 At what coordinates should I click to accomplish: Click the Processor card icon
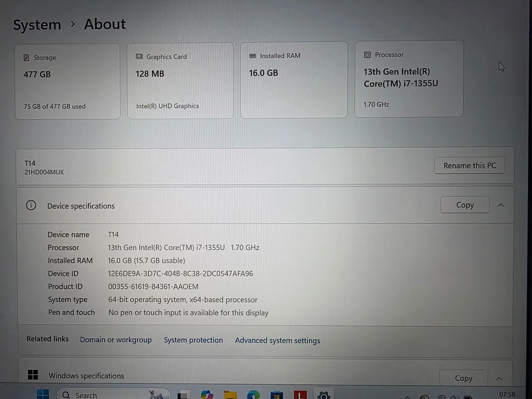tap(367, 55)
